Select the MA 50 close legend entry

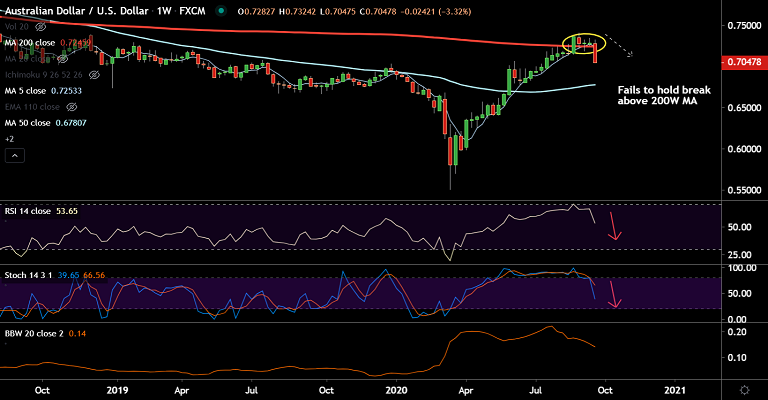coord(27,123)
